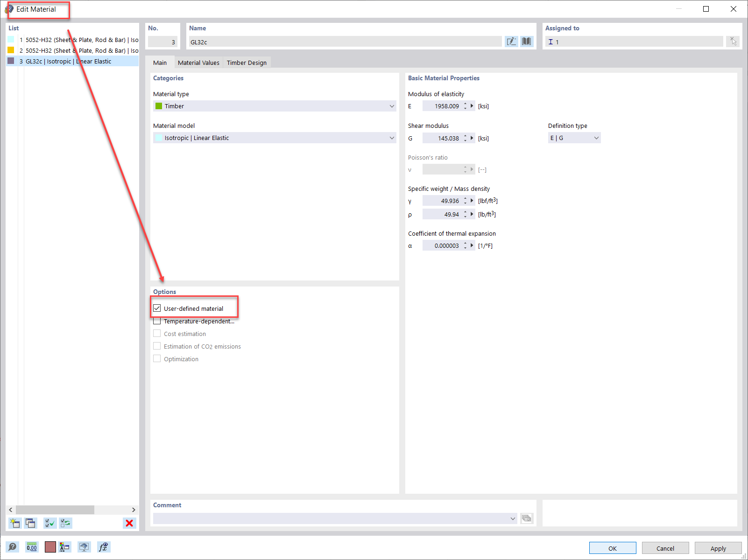Image resolution: width=748 pixels, height=560 pixels.
Task: Apply the material changes
Action: tap(718, 548)
